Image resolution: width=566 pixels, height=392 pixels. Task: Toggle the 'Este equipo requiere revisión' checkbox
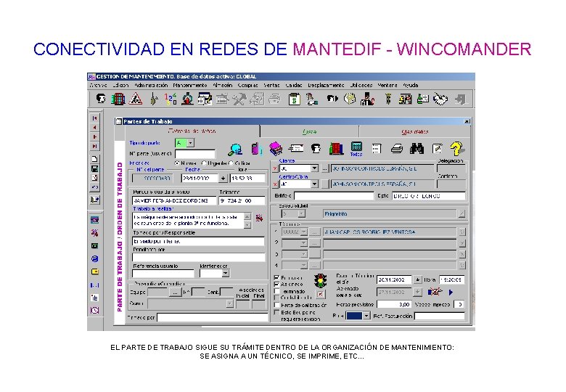click(277, 312)
